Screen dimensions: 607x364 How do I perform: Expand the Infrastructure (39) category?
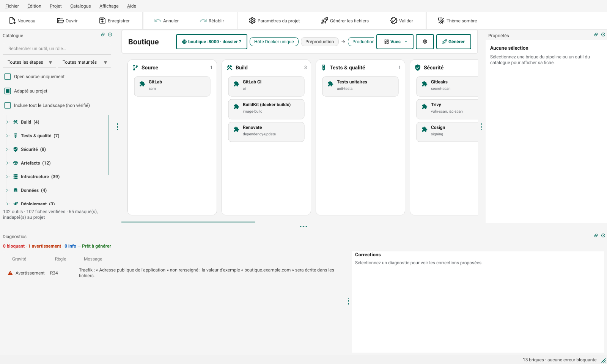click(7, 177)
